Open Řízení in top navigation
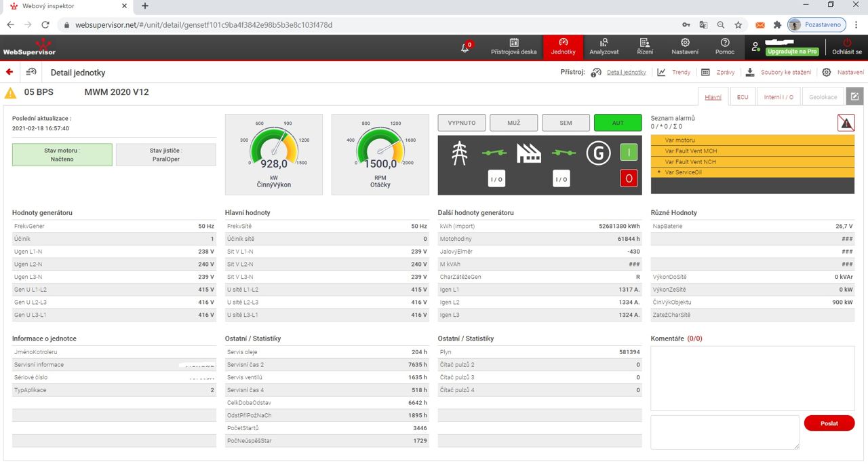 coord(645,47)
